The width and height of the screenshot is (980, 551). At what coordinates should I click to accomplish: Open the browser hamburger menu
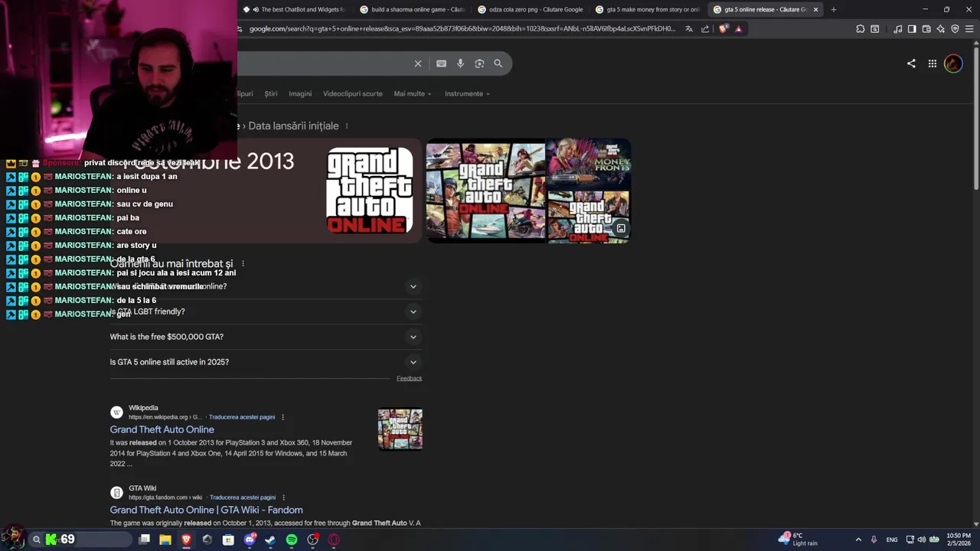tap(969, 29)
